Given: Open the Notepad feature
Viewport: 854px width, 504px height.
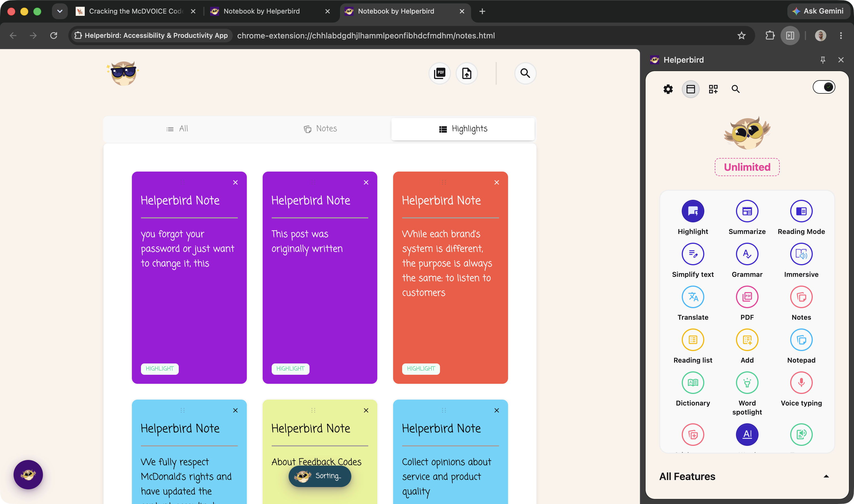Looking at the screenshot, I should click(801, 340).
